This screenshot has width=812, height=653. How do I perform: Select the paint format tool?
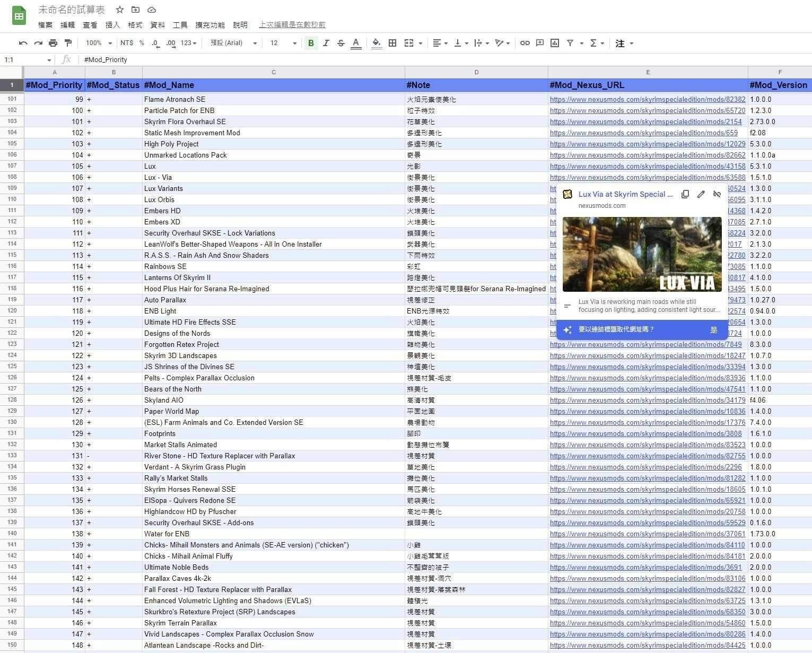[x=68, y=43]
